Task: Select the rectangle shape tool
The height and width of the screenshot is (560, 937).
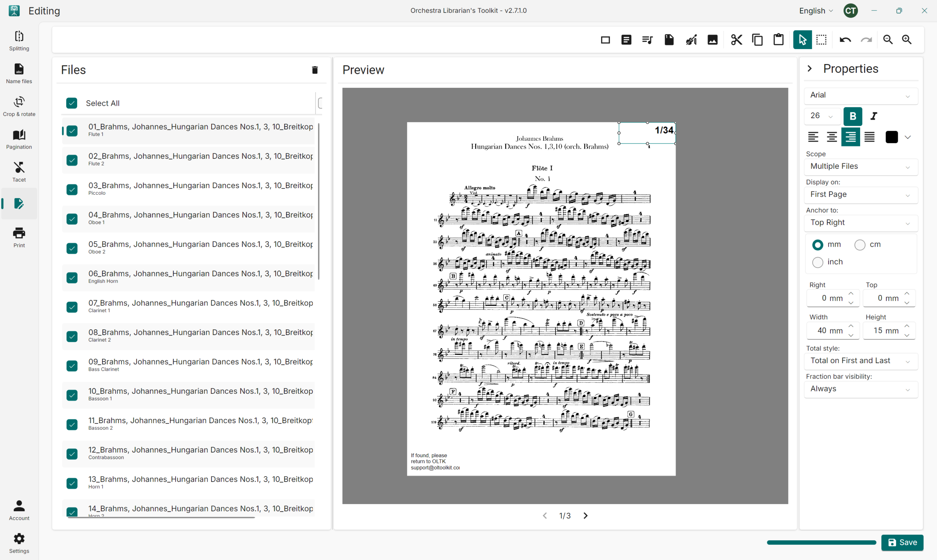Action: (x=605, y=40)
